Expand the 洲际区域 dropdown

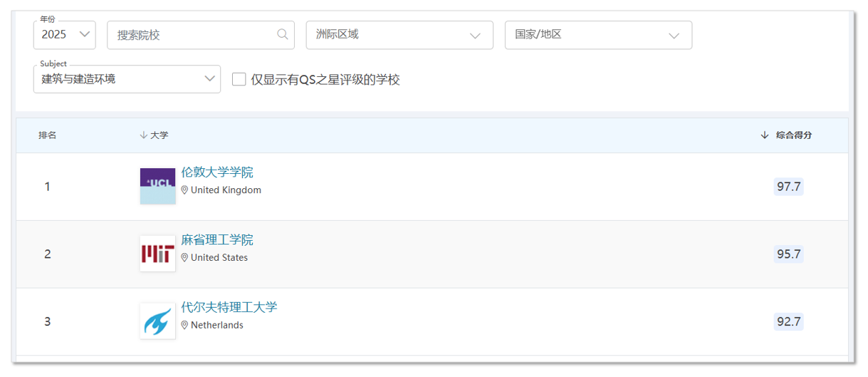click(x=399, y=35)
